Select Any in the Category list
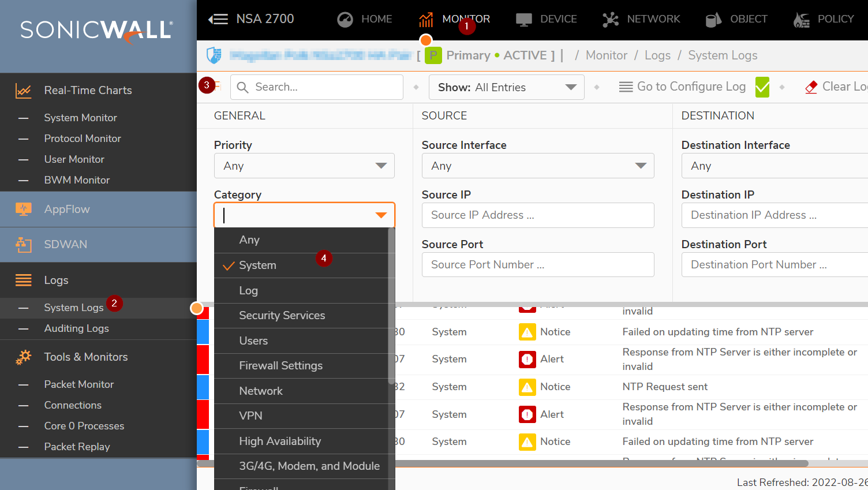Image resolution: width=868 pixels, height=490 pixels. (301, 240)
